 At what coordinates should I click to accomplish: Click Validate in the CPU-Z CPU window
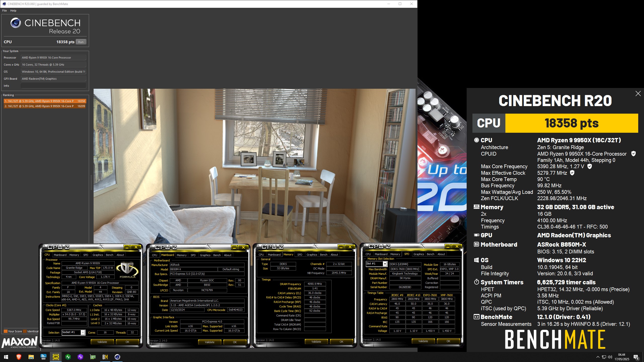pos(102,342)
